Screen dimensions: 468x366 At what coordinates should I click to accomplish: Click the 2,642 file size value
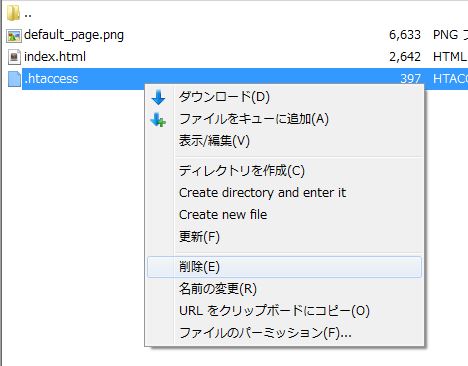coord(405,57)
